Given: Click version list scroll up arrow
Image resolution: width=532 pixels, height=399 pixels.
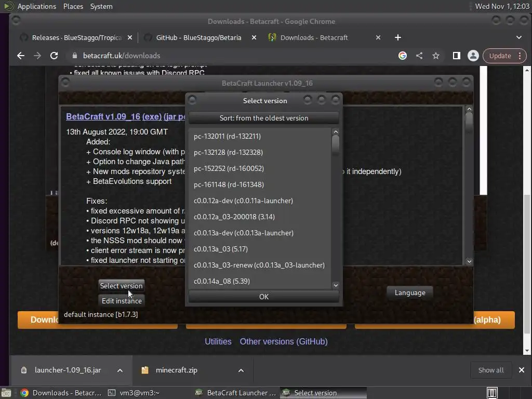Looking at the screenshot, I should pos(336,131).
